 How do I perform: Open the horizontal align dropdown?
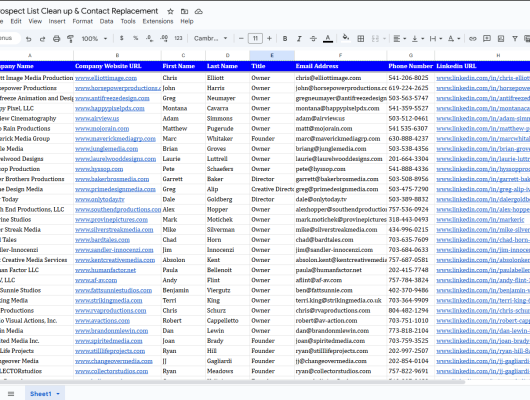tap(400, 39)
